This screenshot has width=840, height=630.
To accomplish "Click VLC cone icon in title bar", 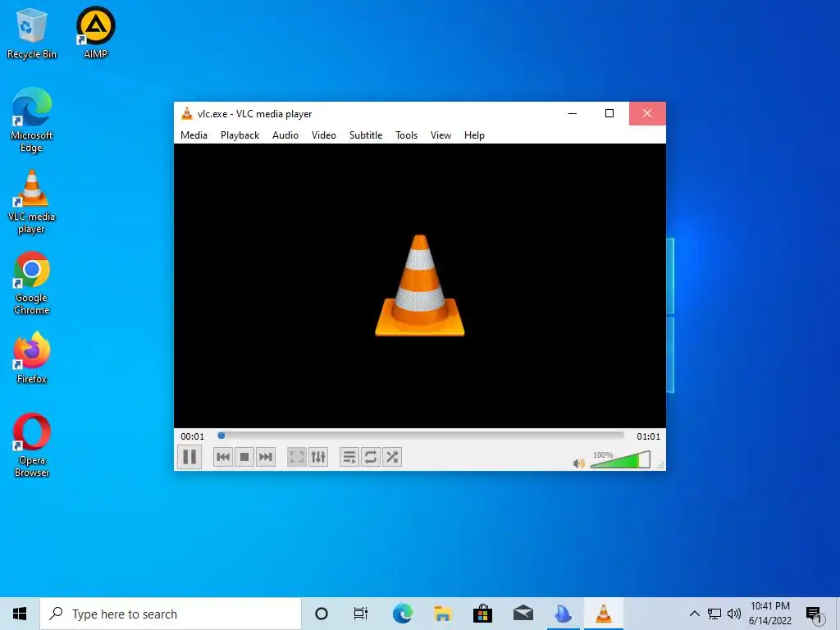I will 187,113.
